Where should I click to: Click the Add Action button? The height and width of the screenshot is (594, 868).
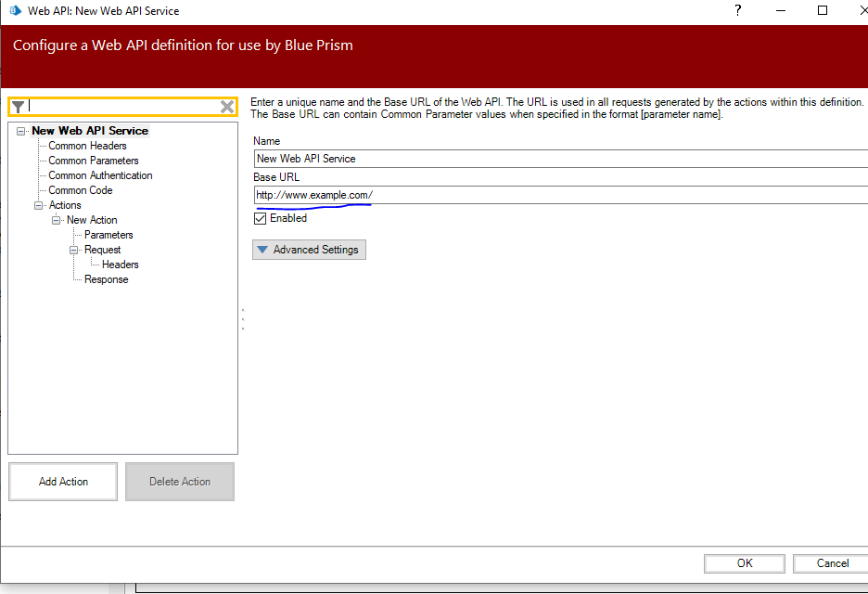pyautogui.click(x=63, y=482)
